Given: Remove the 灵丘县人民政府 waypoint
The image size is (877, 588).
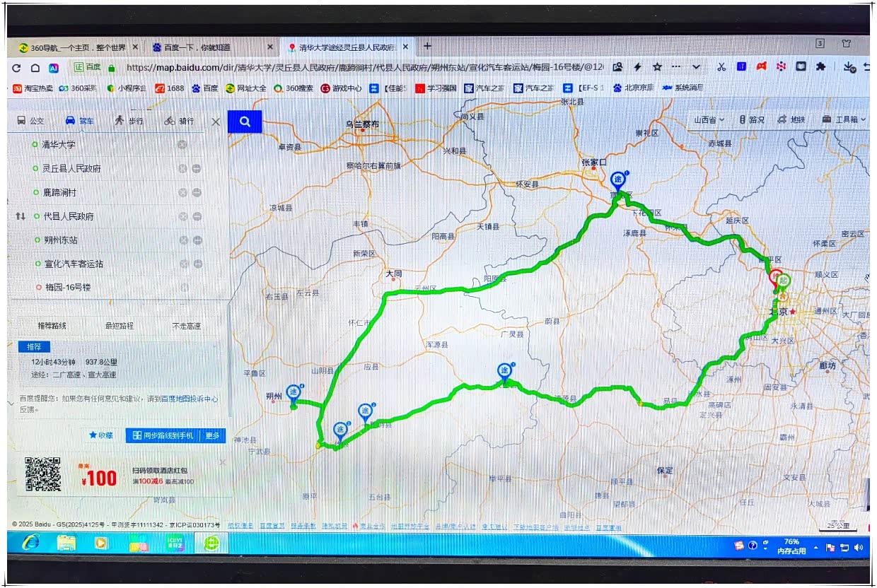Looking at the screenshot, I should [182, 169].
